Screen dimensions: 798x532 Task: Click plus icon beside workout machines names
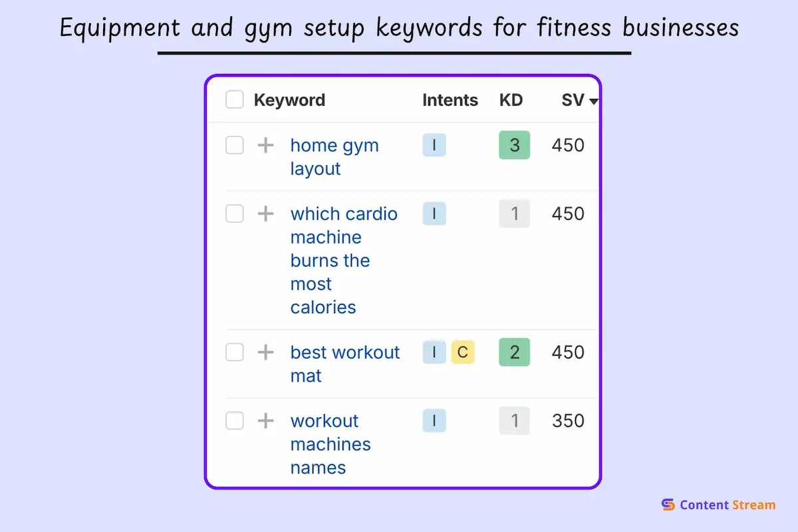click(x=265, y=420)
